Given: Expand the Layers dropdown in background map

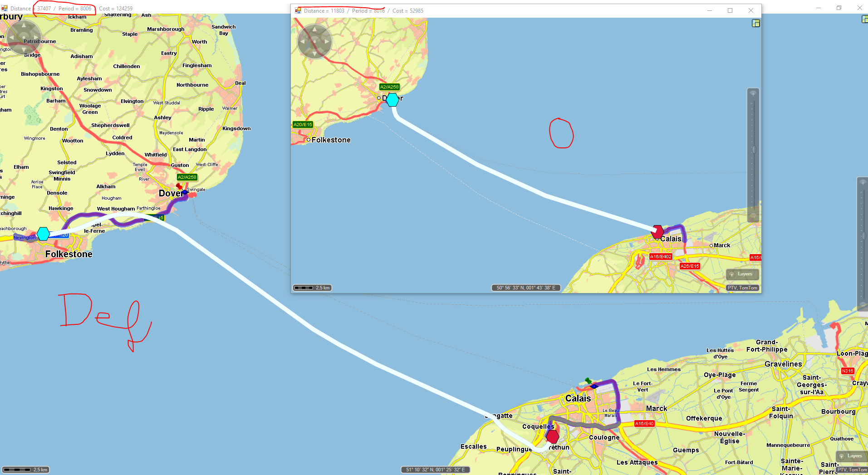Looking at the screenshot, I should 851,456.
